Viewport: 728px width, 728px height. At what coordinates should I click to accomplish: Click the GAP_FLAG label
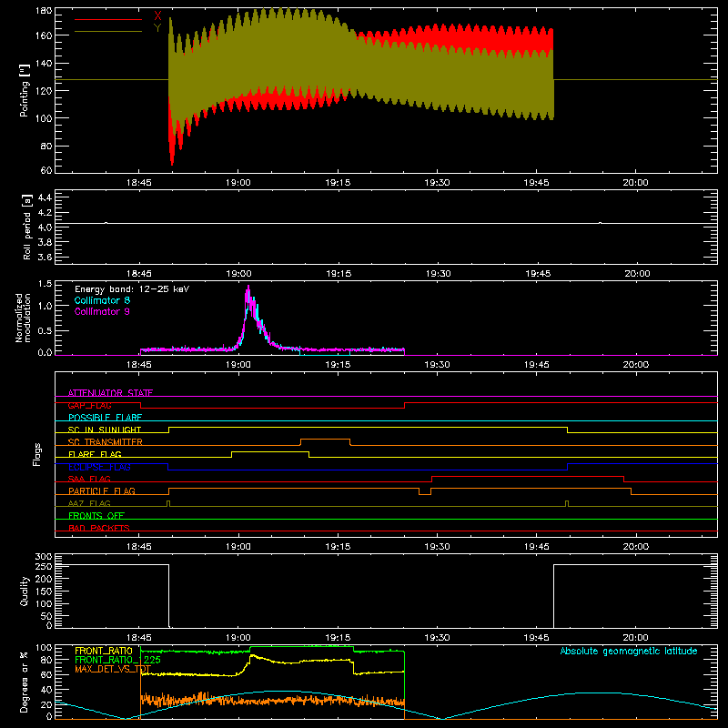point(89,405)
